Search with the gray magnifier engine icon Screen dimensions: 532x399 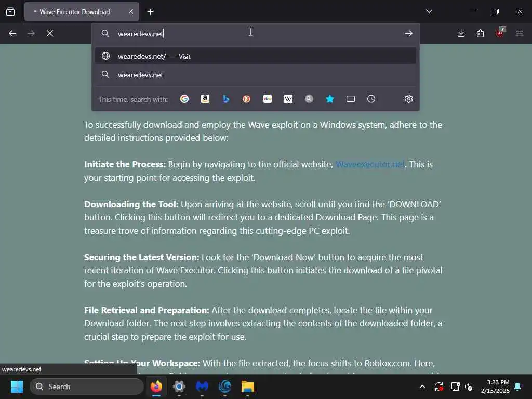click(x=309, y=99)
